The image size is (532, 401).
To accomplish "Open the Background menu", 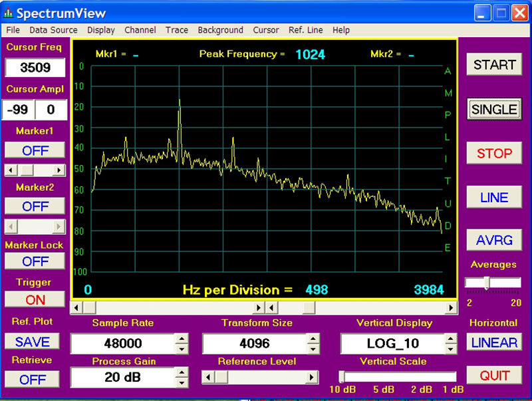I will pyautogui.click(x=221, y=30).
